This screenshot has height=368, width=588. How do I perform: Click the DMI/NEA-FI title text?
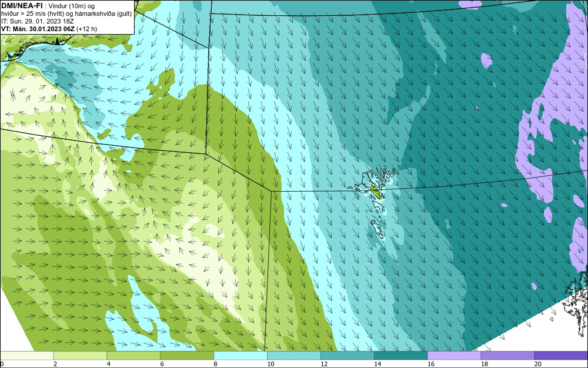pos(21,6)
